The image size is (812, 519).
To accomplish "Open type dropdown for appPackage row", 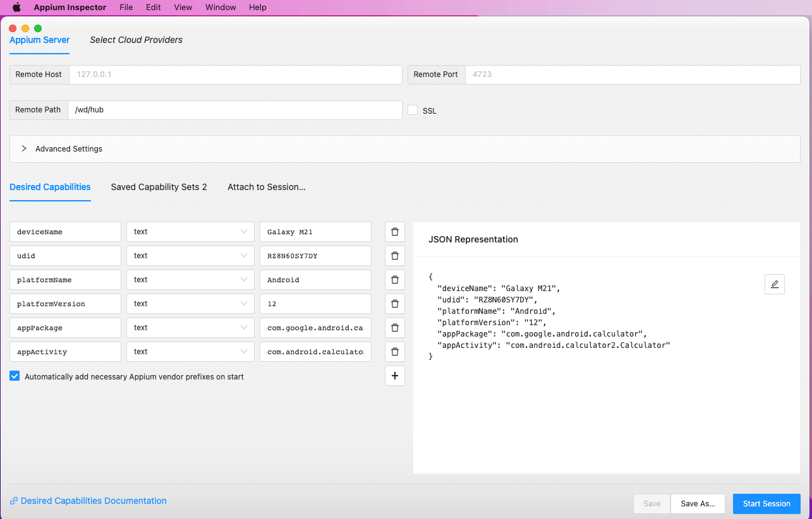I will [190, 328].
